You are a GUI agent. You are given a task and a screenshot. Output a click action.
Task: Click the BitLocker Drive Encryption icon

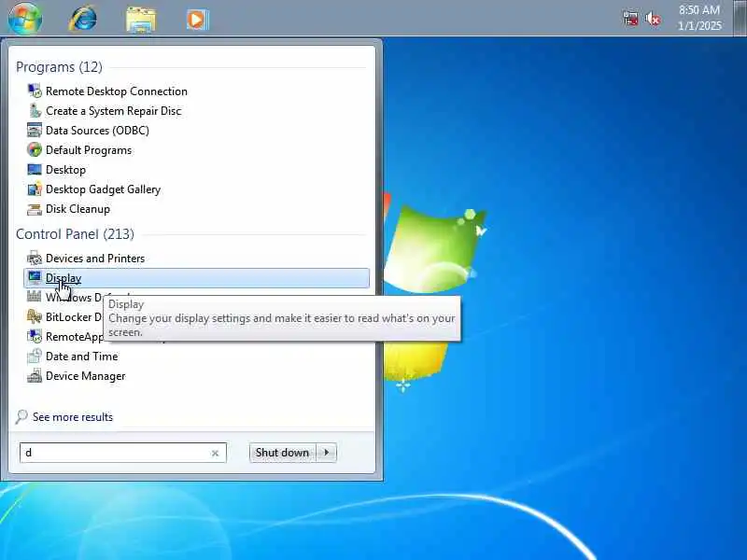coord(35,316)
